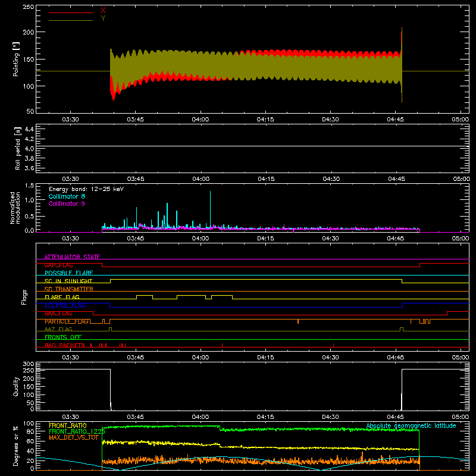Image resolution: width=476 pixels, height=476 pixels.
Task: Select the ATTENUATOR_STATE flag label
Action: (x=72, y=257)
